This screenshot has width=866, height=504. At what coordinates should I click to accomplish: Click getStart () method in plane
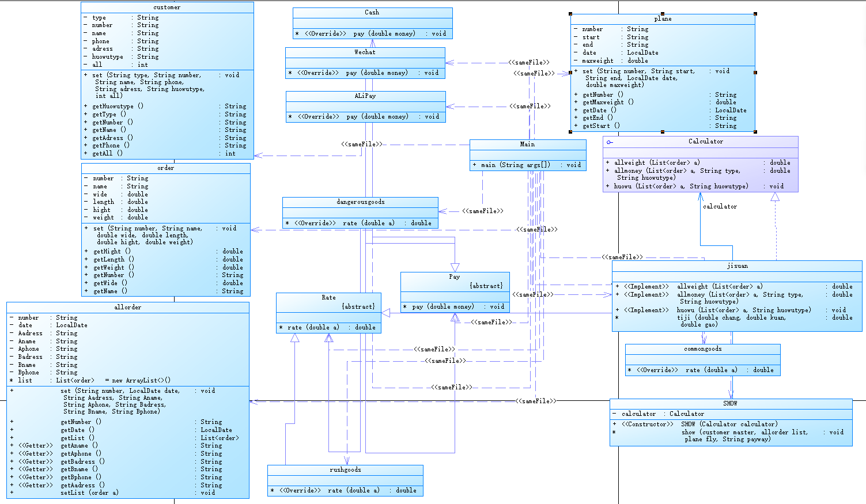point(656,126)
